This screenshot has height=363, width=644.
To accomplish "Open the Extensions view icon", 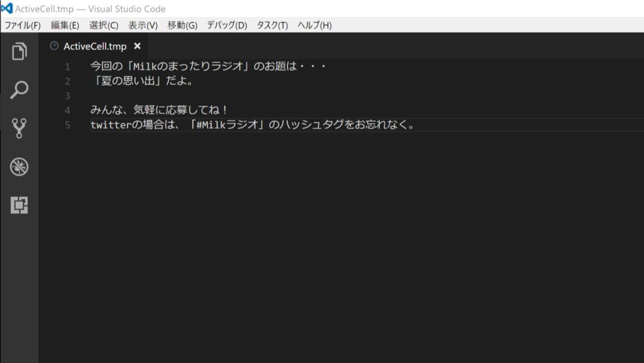I will point(19,205).
